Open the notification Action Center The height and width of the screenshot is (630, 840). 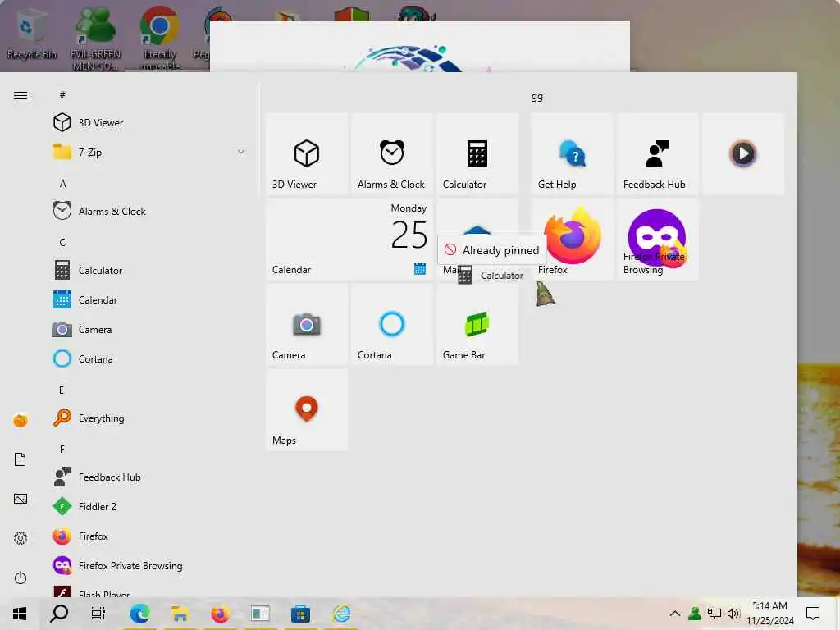[813, 614]
